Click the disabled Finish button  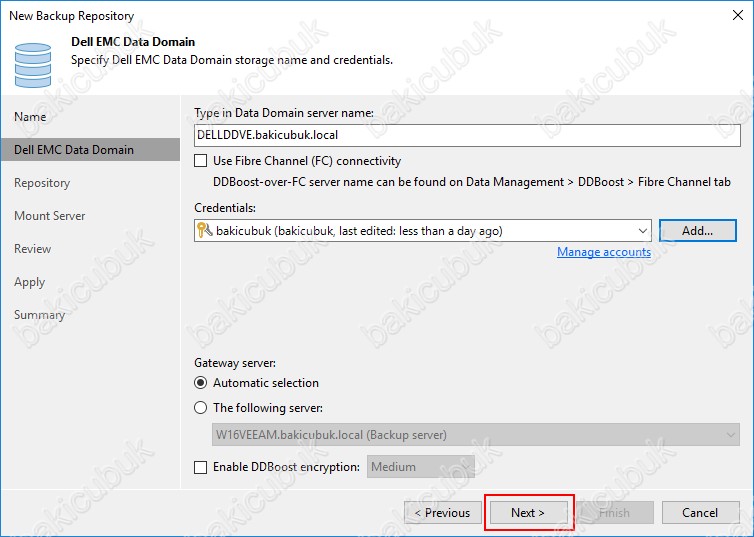(x=614, y=513)
